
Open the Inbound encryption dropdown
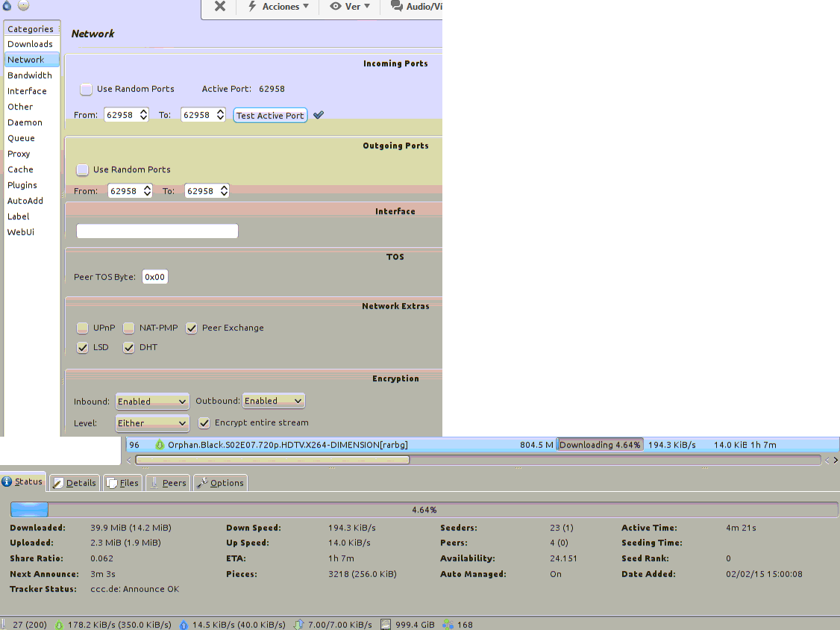pyautogui.click(x=152, y=401)
